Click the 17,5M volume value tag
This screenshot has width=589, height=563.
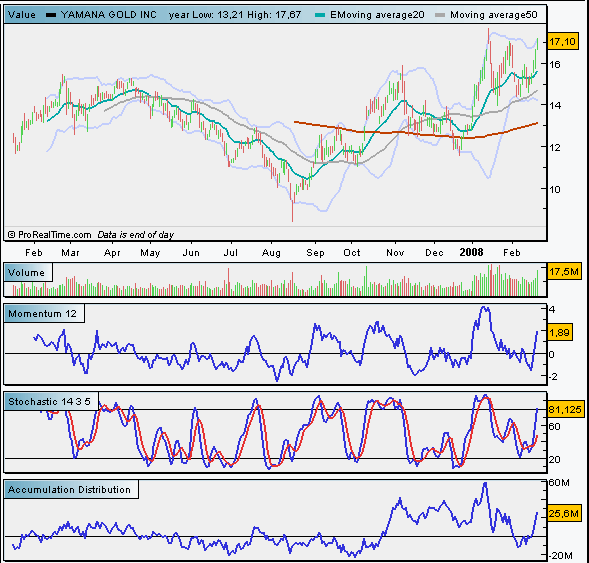(564, 271)
